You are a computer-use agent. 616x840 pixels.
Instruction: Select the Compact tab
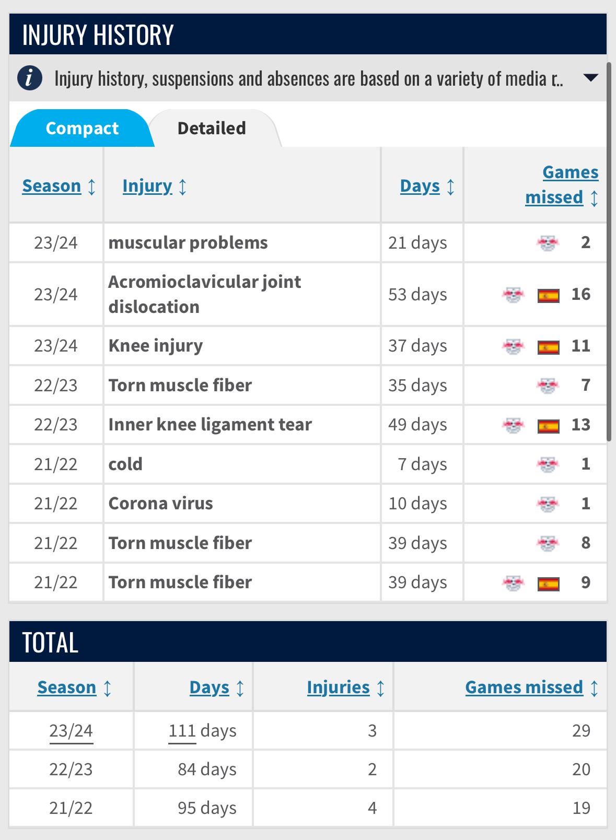[x=82, y=129]
